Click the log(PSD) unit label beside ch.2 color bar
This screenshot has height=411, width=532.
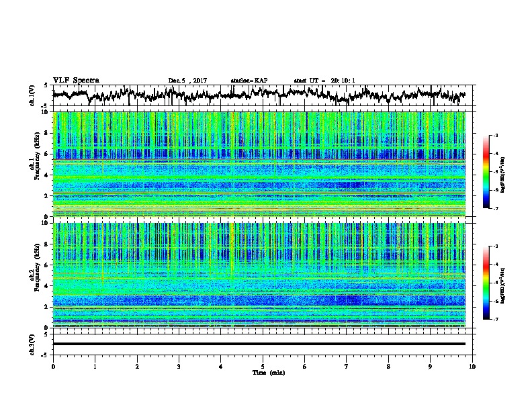pyautogui.click(x=503, y=285)
